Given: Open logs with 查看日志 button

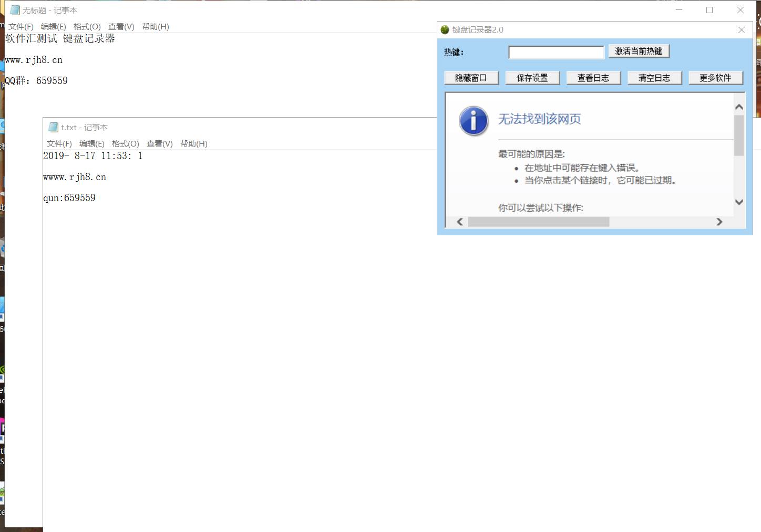Looking at the screenshot, I should 593,78.
